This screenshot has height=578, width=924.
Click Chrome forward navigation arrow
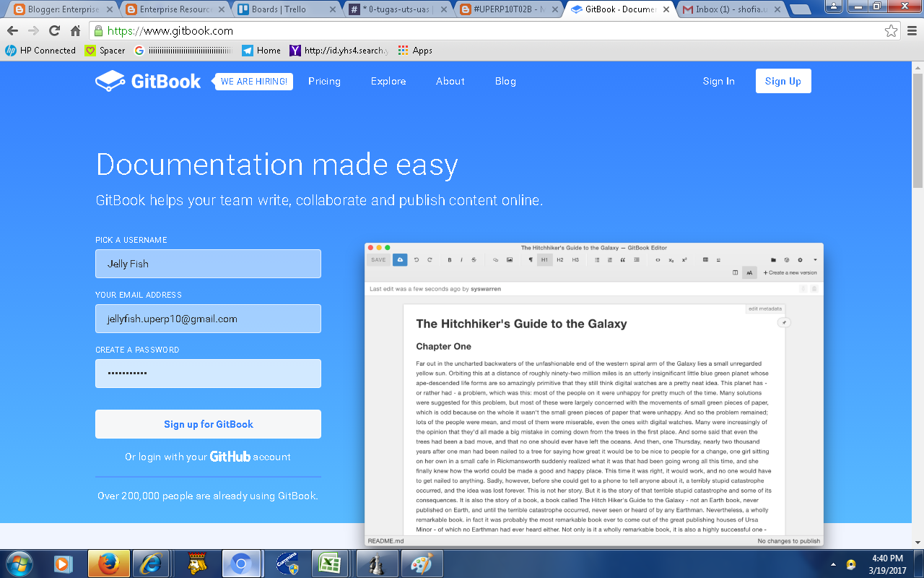[x=33, y=31]
